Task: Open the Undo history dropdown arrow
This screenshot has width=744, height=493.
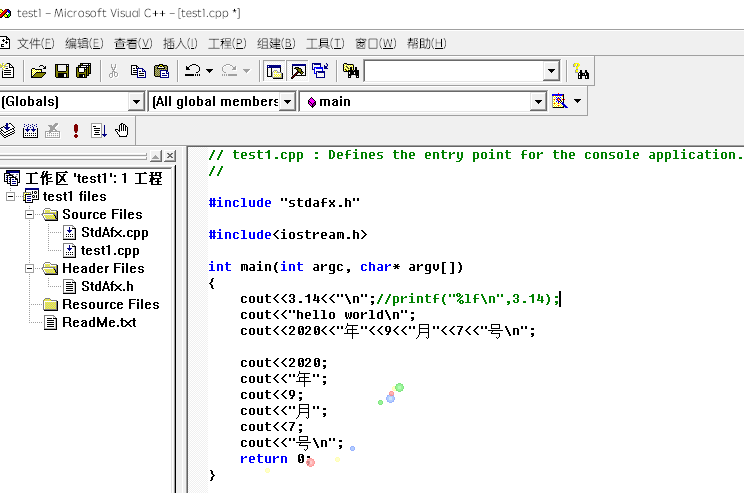Action: 209,71
